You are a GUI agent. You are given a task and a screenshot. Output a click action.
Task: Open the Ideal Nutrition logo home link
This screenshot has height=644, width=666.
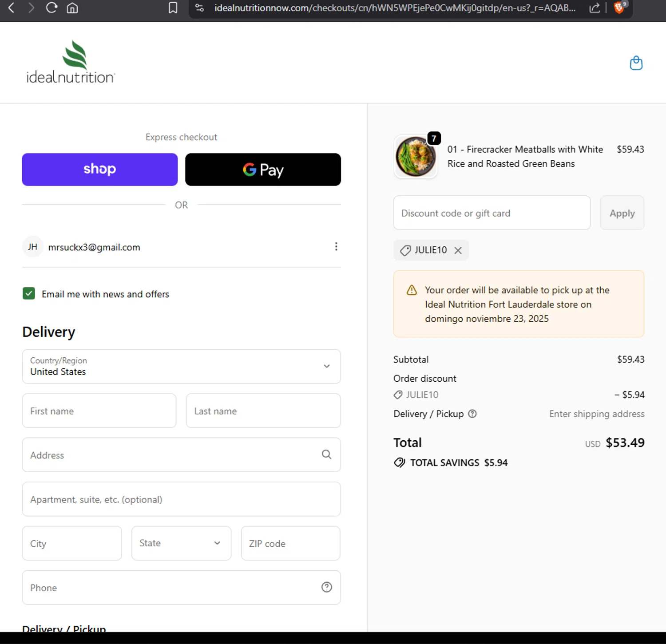click(x=71, y=62)
